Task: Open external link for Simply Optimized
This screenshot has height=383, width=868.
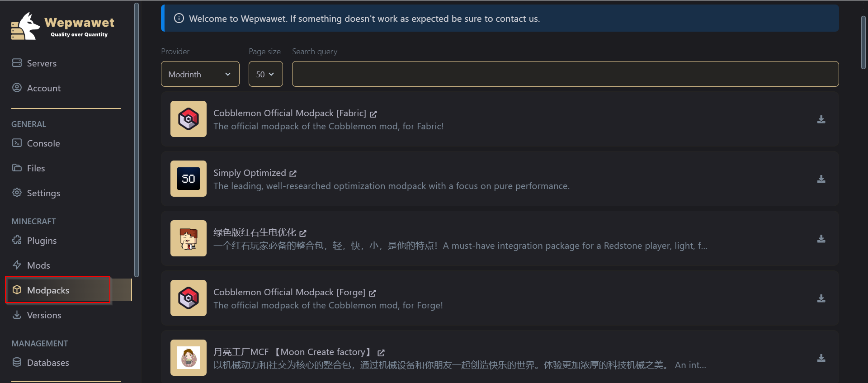Action: click(293, 174)
